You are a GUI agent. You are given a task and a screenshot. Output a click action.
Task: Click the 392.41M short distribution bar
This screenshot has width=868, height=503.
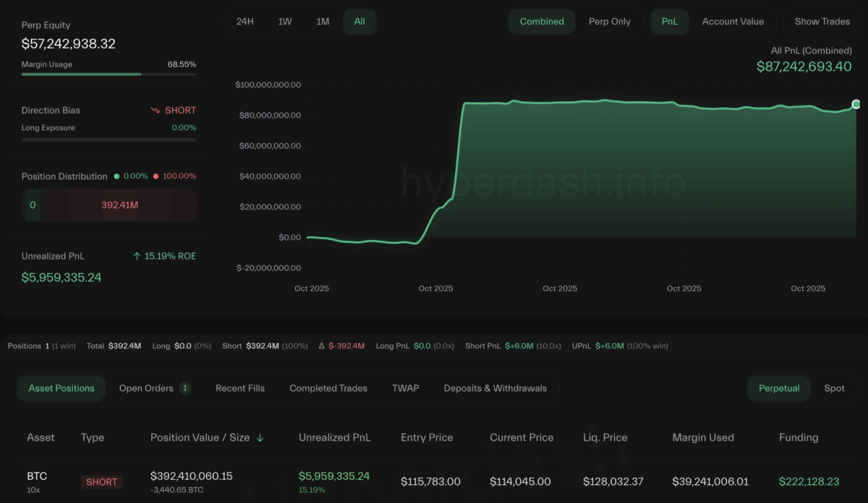pyautogui.click(x=119, y=205)
